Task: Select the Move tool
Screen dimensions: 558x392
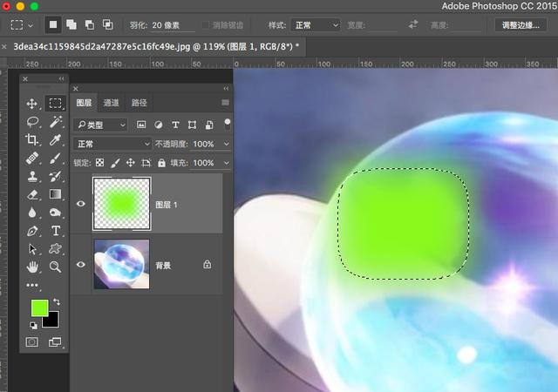Action: pos(32,104)
